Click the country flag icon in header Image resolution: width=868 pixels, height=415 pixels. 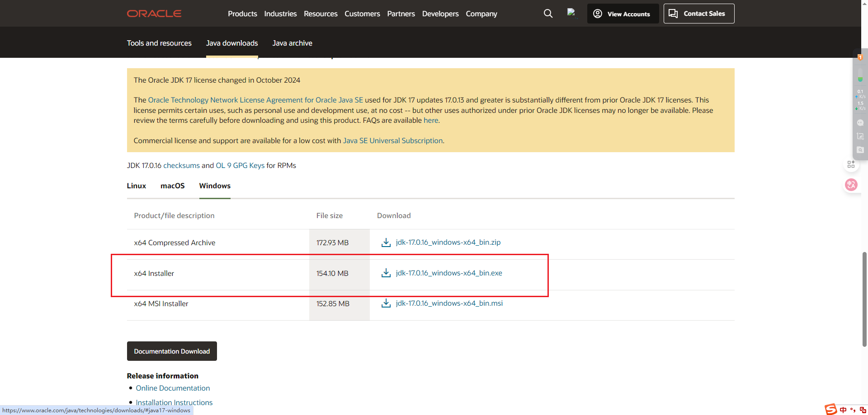[571, 13]
